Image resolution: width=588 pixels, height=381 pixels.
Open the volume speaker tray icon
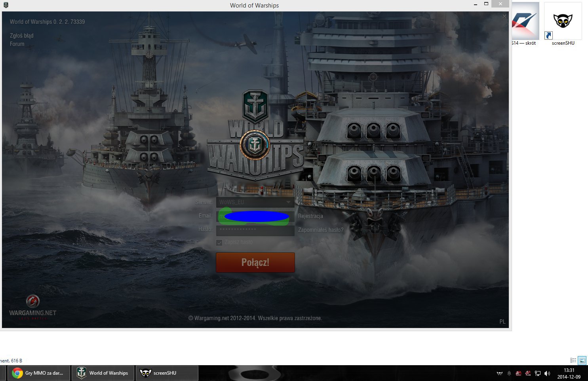pos(547,373)
